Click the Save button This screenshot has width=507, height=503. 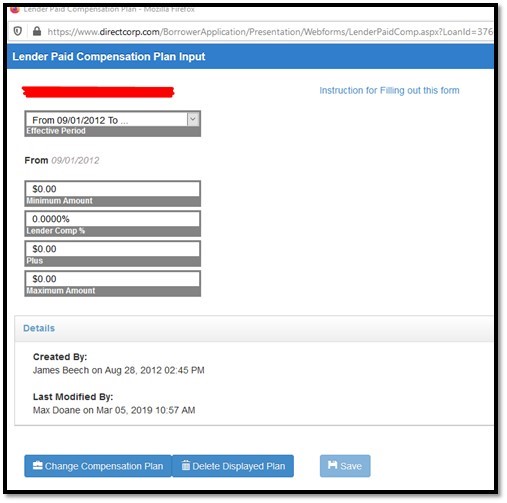click(345, 466)
